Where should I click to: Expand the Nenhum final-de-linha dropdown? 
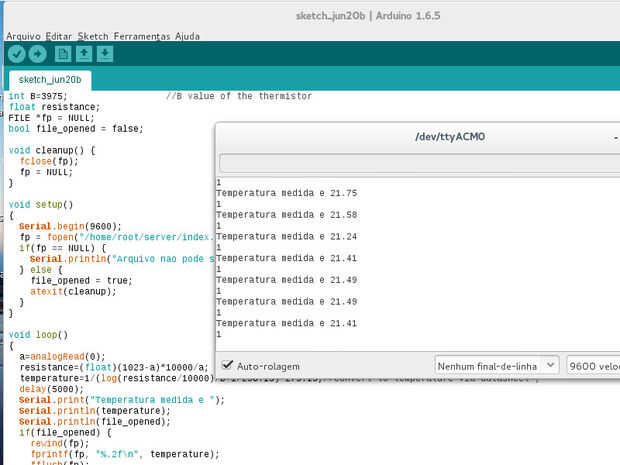click(x=497, y=366)
